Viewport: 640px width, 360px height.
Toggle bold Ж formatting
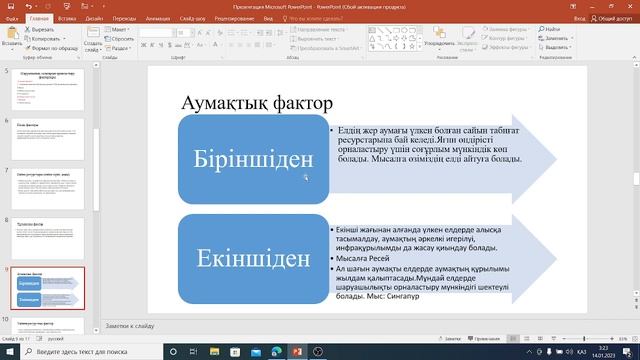click(x=144, y=45)
